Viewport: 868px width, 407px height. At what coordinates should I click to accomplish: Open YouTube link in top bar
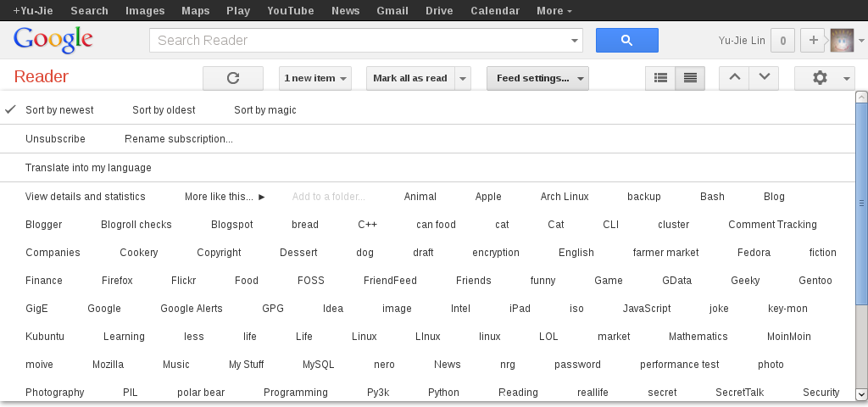click(290, 10)
